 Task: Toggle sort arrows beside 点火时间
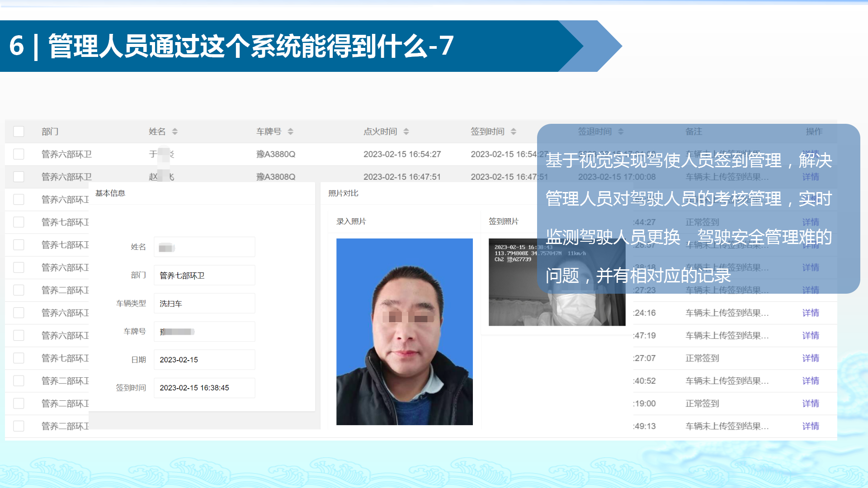[406, 131]
